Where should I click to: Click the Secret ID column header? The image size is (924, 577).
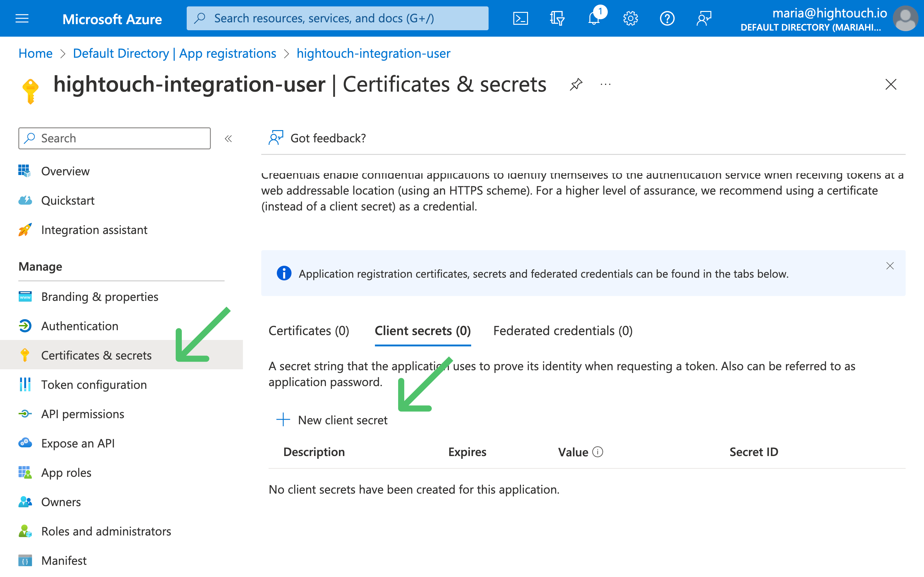point(754,452)
